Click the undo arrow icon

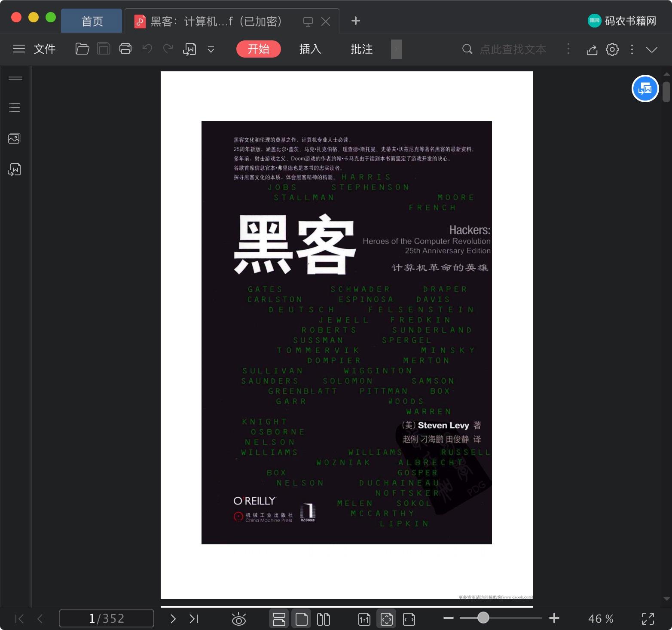[147, 49]
